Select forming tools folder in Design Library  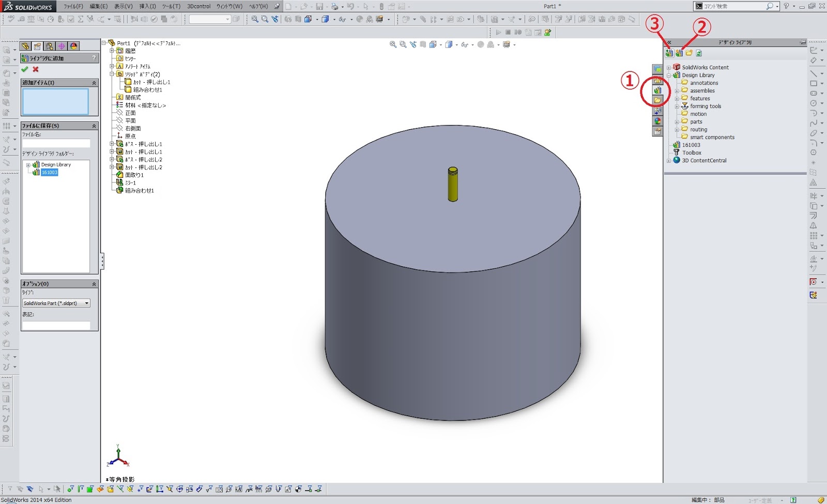coord(706,106)
